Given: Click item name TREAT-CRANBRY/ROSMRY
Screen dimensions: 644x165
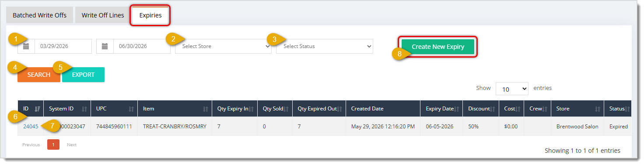Looking at the screenshot, I should pyautogui.click(x=175, y=127).
